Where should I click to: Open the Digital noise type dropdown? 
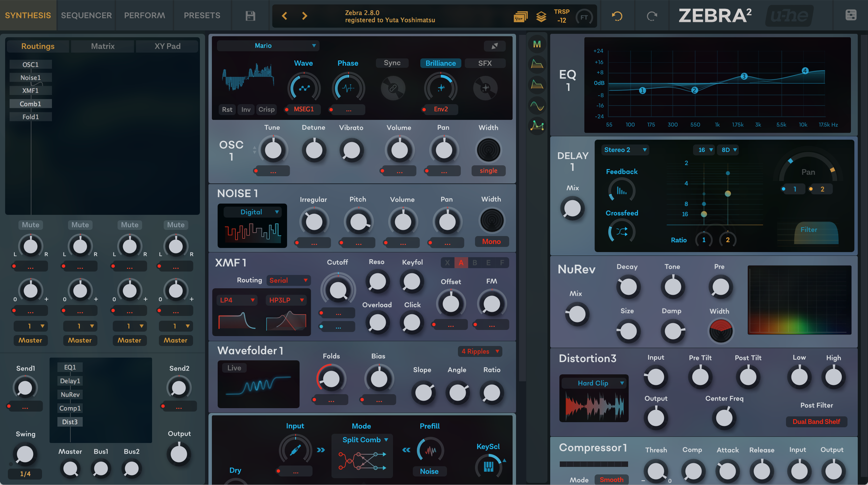click(x=253, y=212)
